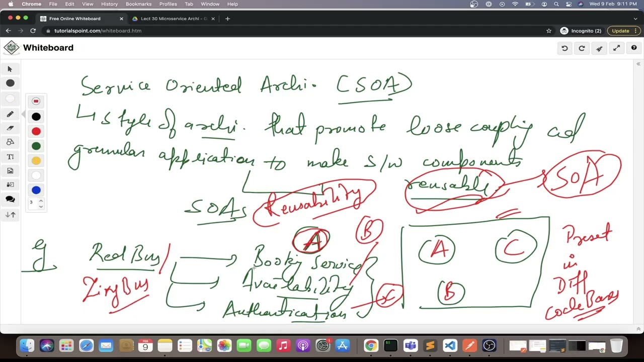The image size is (644, 362).
Task: Open Chrome three-dot Update menu
Action: (x=636, y=31)
